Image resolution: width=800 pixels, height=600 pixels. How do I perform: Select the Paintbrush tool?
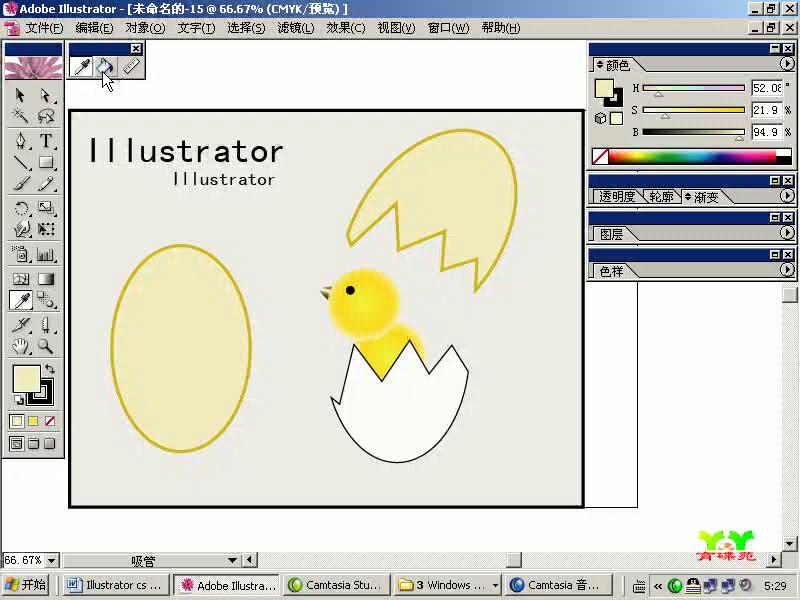pyautogui.click(x=20, y=184)
